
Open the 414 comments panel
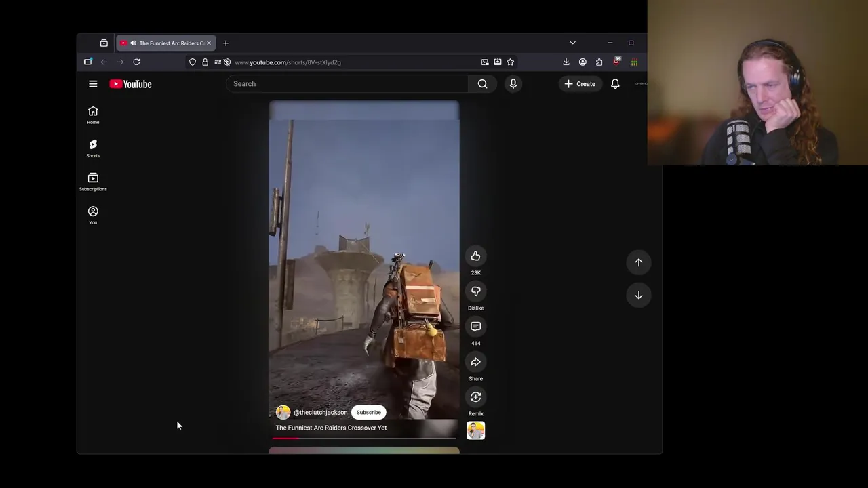(475, 327)
